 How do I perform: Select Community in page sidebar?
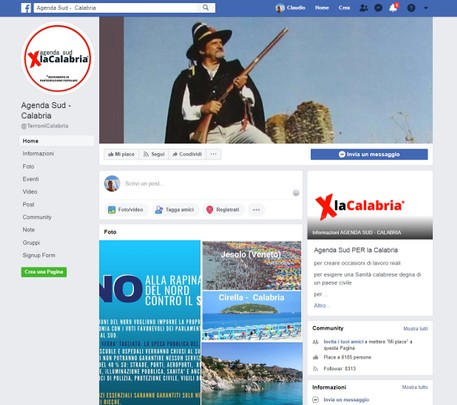coord(37,217)
